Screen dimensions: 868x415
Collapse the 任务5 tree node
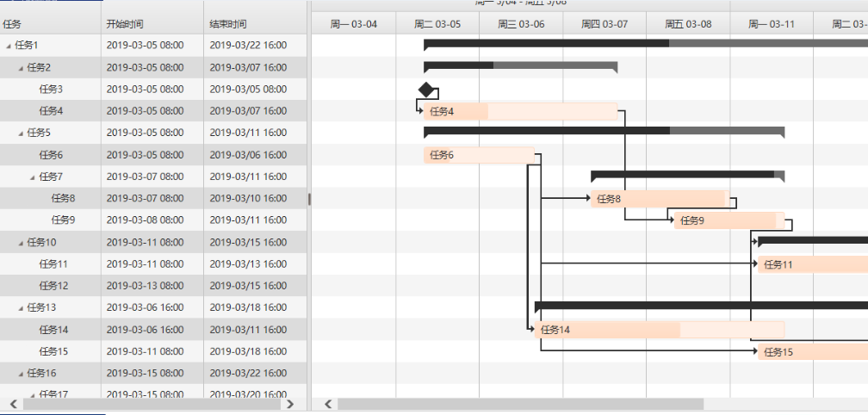point(21,133)
